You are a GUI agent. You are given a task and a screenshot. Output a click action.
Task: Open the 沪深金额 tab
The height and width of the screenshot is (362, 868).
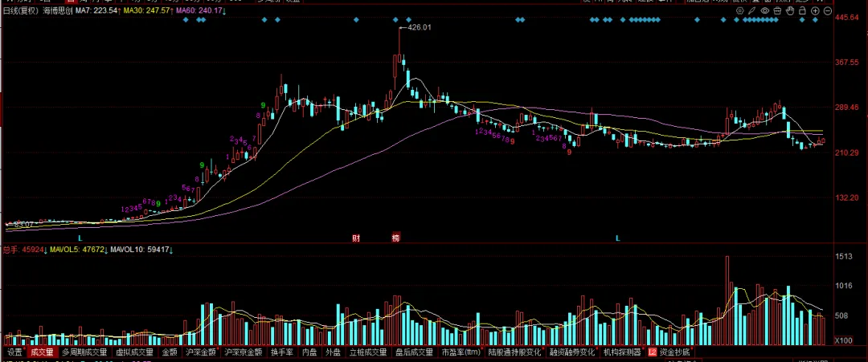(200, 352)
